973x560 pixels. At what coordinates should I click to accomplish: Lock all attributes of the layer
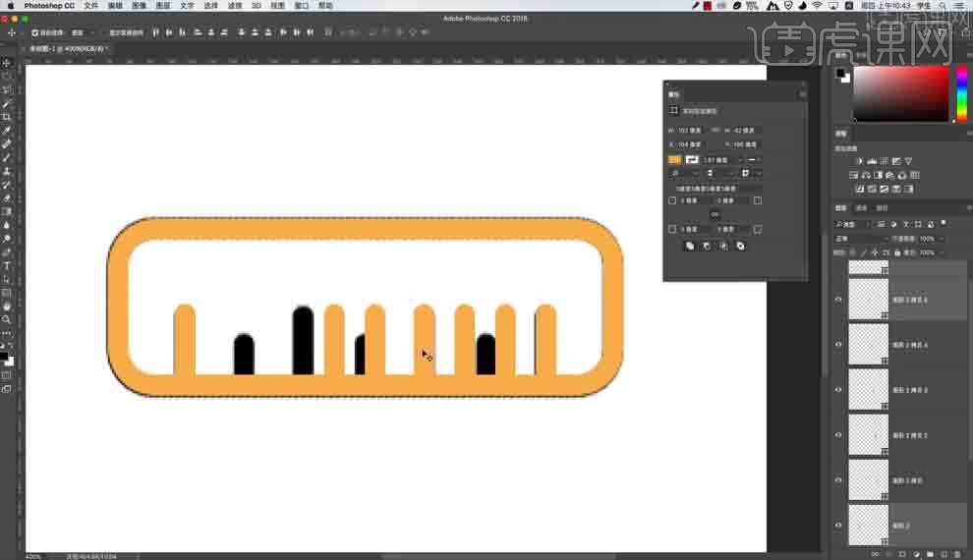point(897,253)
